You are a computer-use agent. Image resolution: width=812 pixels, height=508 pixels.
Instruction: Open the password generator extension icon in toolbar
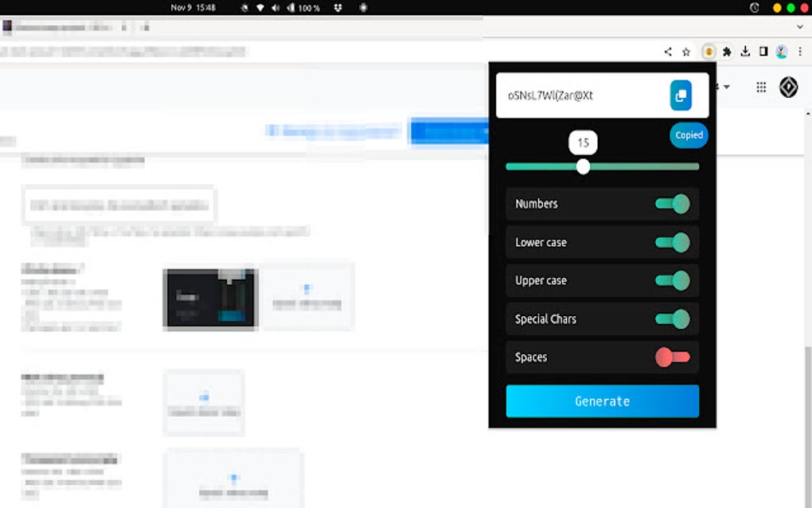(708, 51)
